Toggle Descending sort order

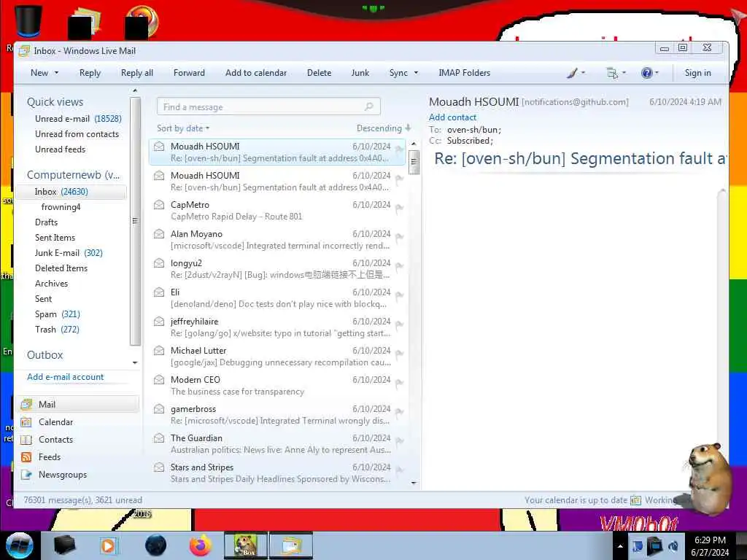[384, 128]
